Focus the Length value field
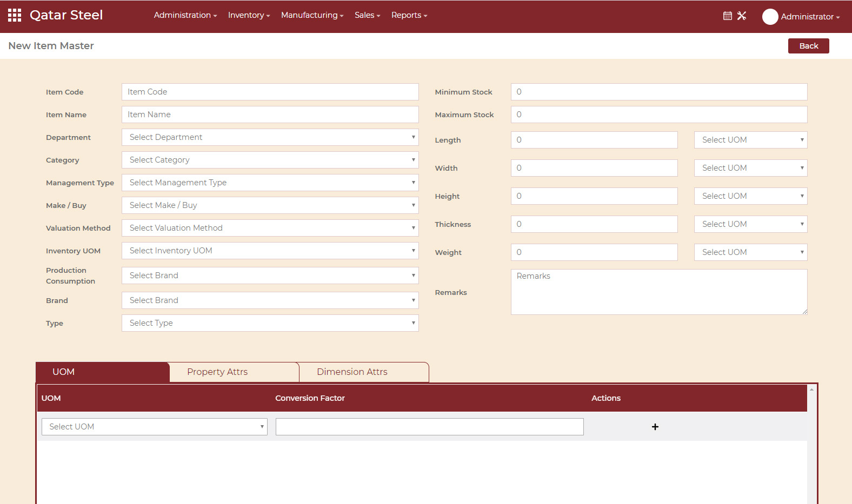Image resolution: width=852 pixels, height=504 pixels. point(594,140)
